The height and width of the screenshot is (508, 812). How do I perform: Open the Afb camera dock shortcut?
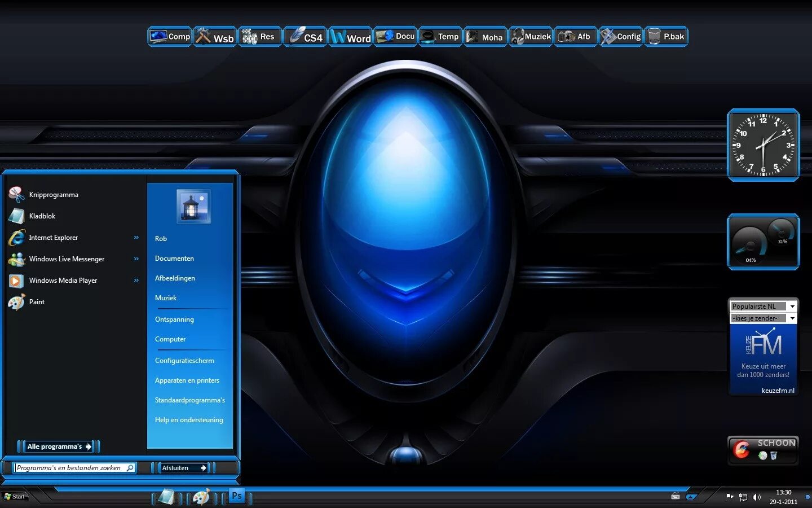(576, 37)
